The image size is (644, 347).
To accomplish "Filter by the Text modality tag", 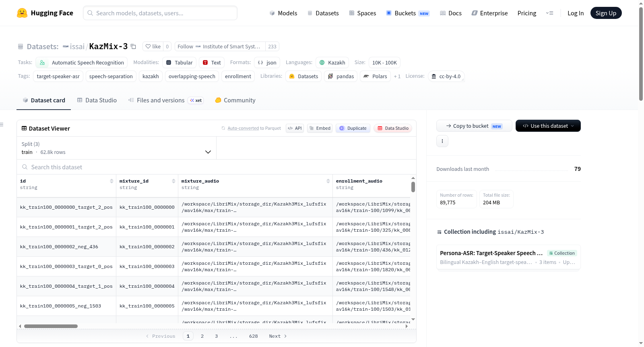I will click(x=212, y=62).
